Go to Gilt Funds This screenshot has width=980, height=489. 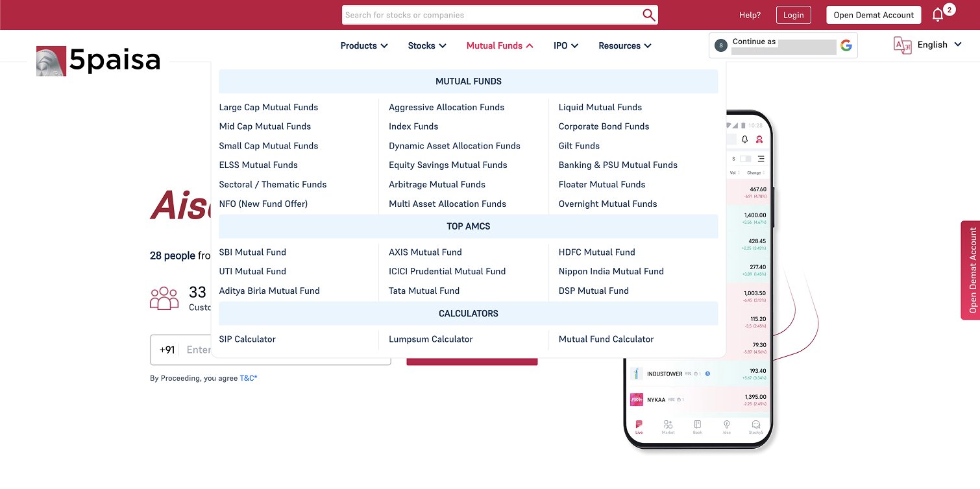tap(579, 146)
